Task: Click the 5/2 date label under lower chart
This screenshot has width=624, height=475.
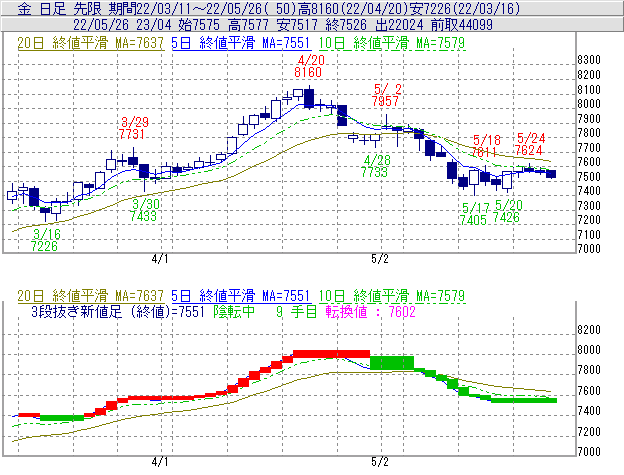Action: [x=380, y=462]
